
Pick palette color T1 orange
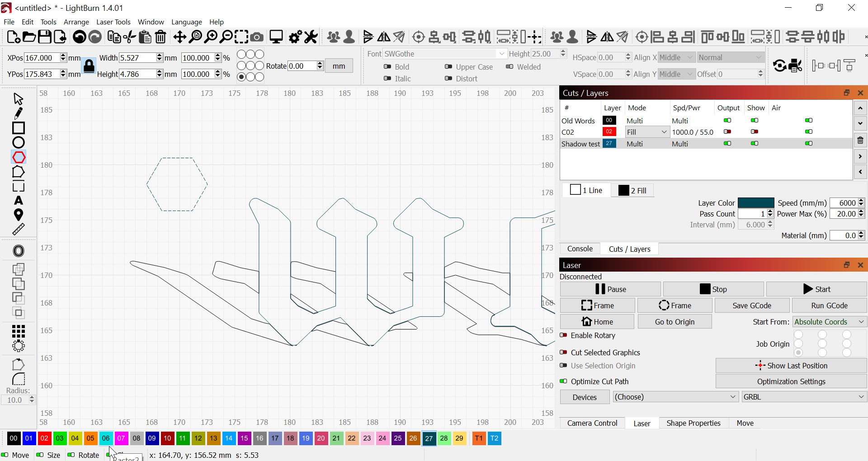(x=479, y=438)
